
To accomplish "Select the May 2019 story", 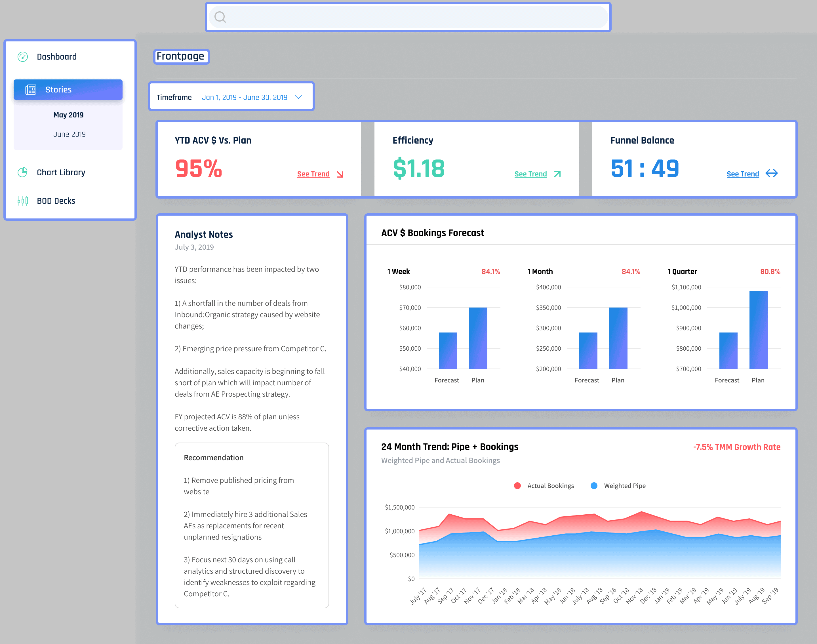I will click(x=69, y=115).
